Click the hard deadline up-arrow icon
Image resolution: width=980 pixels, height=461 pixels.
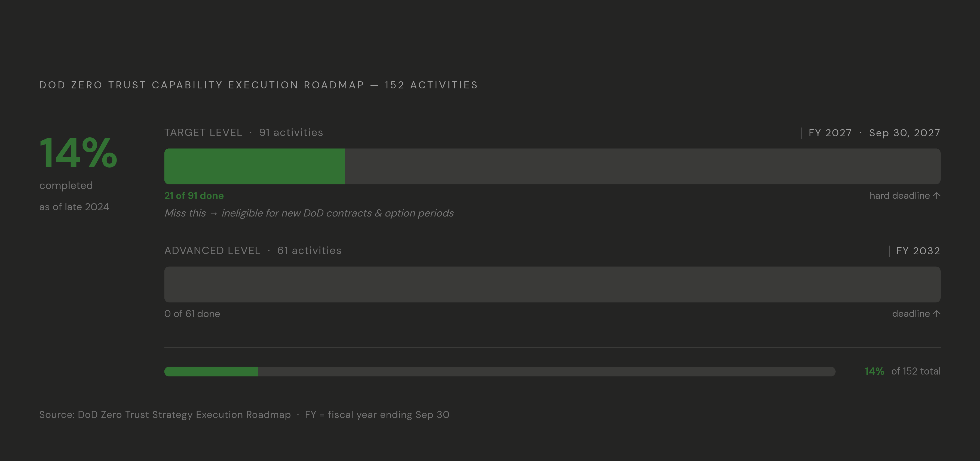[x=937, y=196]
